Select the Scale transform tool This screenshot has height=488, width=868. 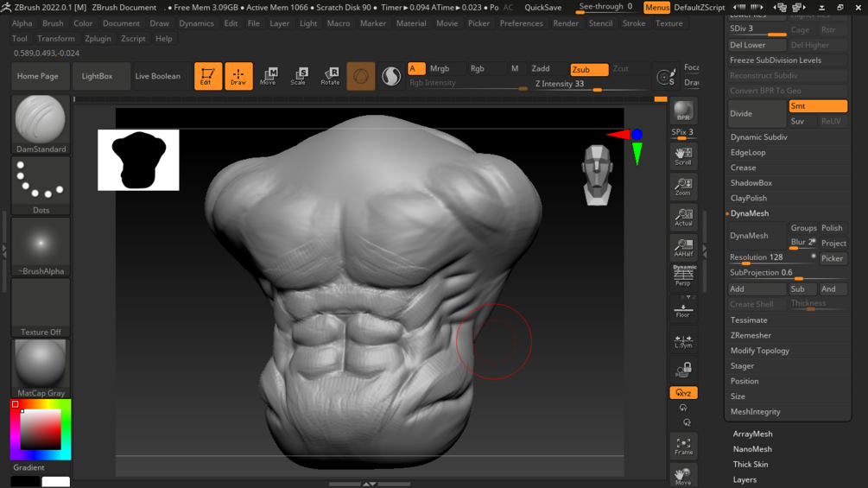299,76
